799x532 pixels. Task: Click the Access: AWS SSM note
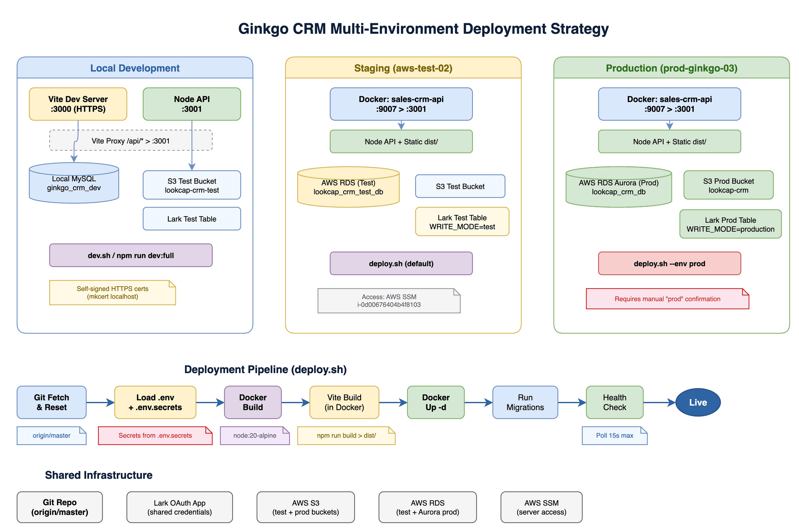tap(389, 301)
